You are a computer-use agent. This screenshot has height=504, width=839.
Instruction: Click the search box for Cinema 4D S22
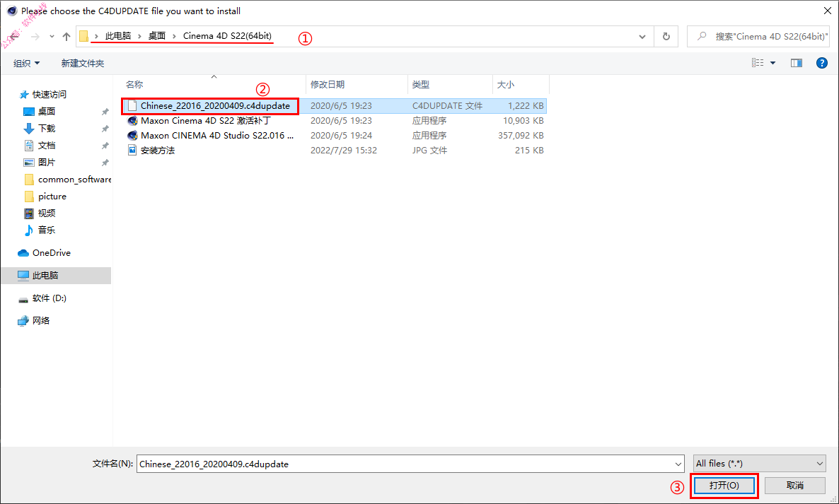(758, 36)
